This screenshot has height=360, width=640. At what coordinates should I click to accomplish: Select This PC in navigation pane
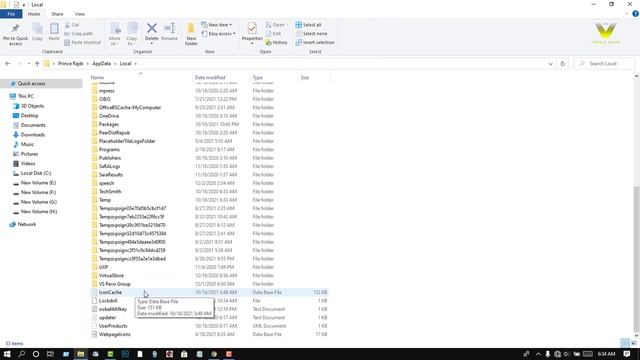pos(26,96)
